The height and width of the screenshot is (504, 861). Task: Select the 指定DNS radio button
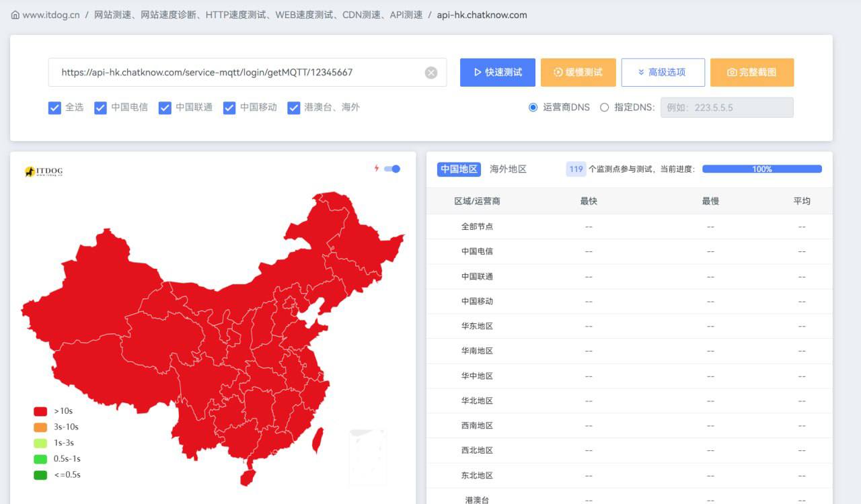[604, 108]
